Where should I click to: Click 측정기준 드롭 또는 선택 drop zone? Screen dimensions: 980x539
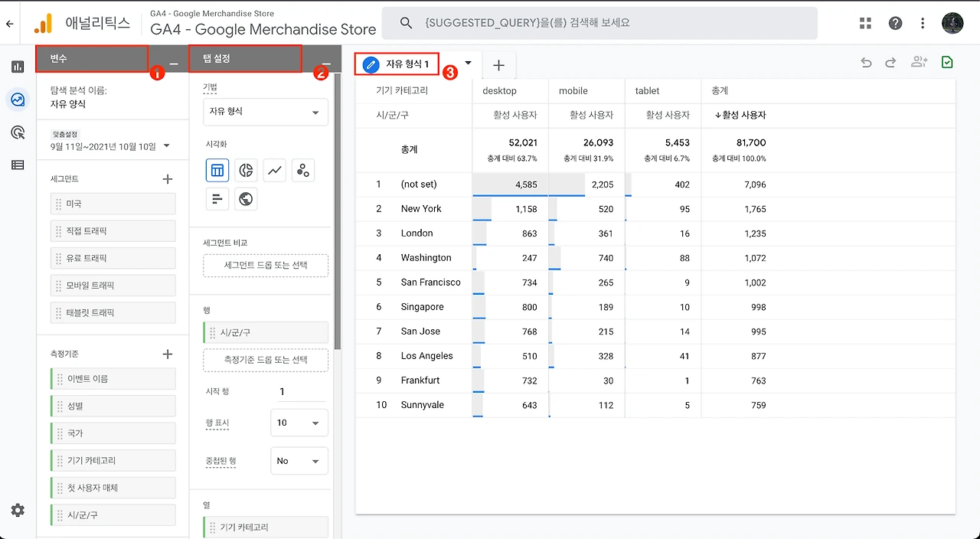pyautogui.click(x=266, y=360)
